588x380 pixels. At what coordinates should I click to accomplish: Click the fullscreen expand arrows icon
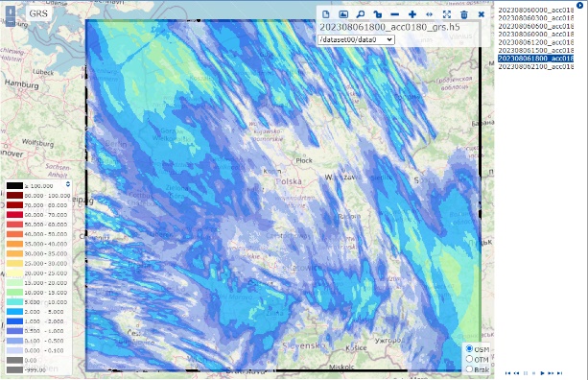[x=447, y=14]
